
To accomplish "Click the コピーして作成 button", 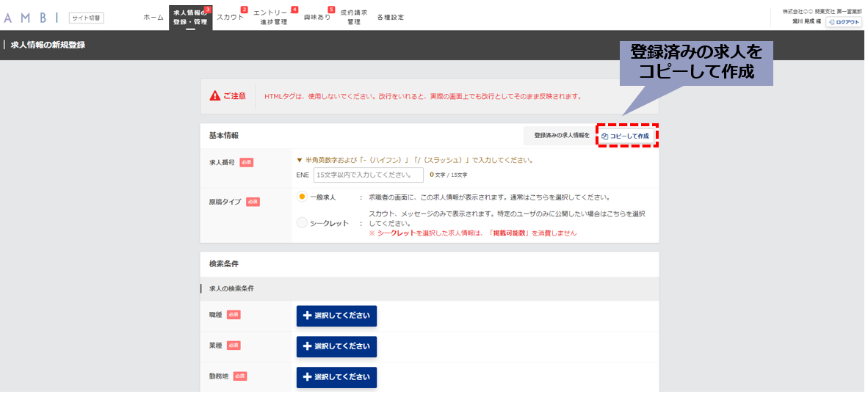I will point(626,136).
